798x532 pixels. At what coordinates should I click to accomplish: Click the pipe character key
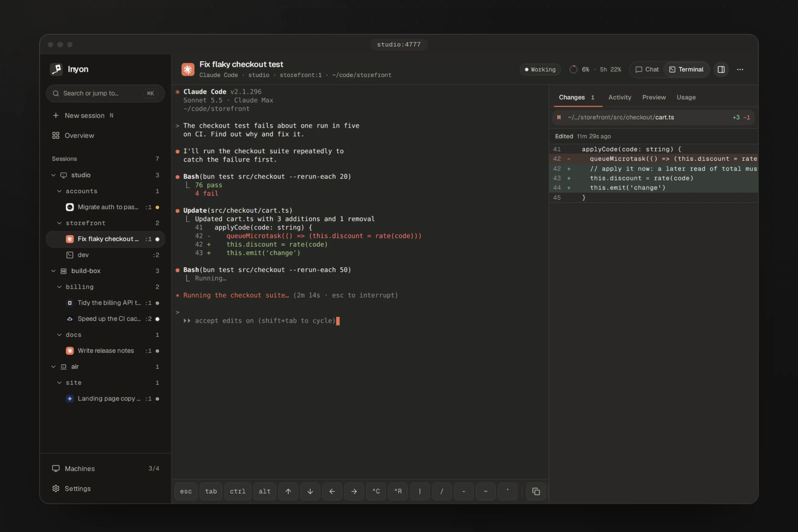click(420, 491)
